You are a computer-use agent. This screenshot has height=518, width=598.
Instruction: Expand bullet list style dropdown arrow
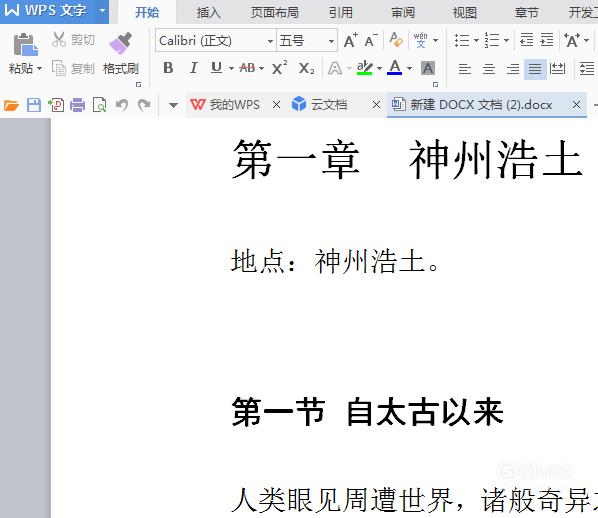476,40
